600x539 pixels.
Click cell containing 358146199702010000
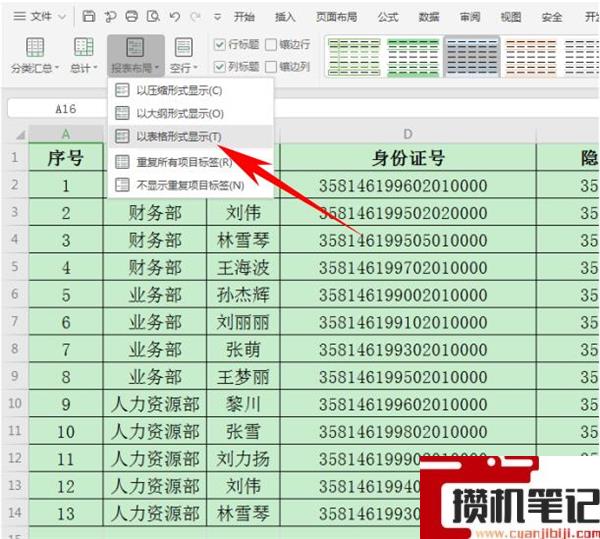408,267
